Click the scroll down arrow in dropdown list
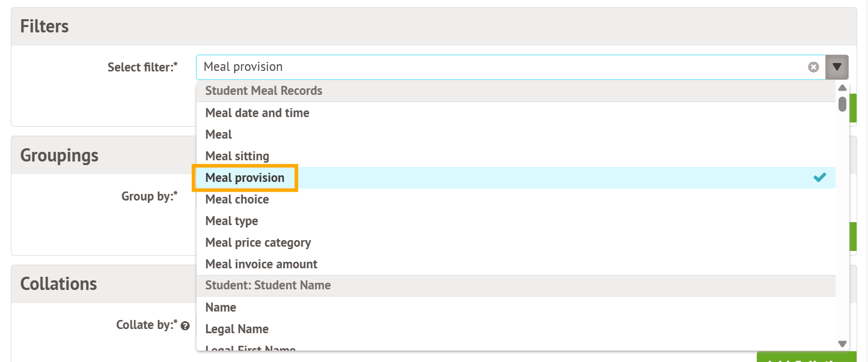The width and height of the screenshot is (868, 362). (x=842, y=344)
